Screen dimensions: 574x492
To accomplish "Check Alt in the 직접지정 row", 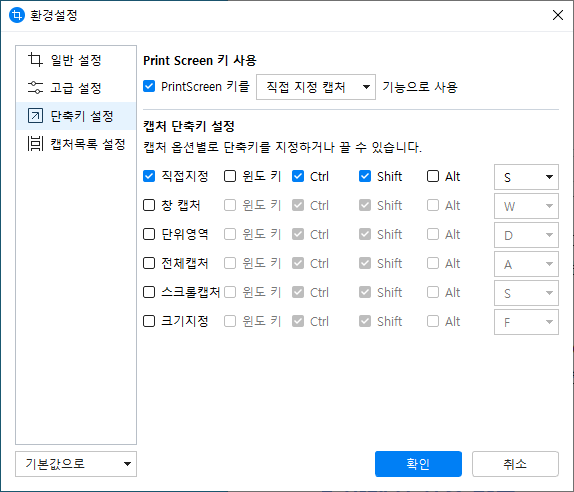I will pos(433,176).
